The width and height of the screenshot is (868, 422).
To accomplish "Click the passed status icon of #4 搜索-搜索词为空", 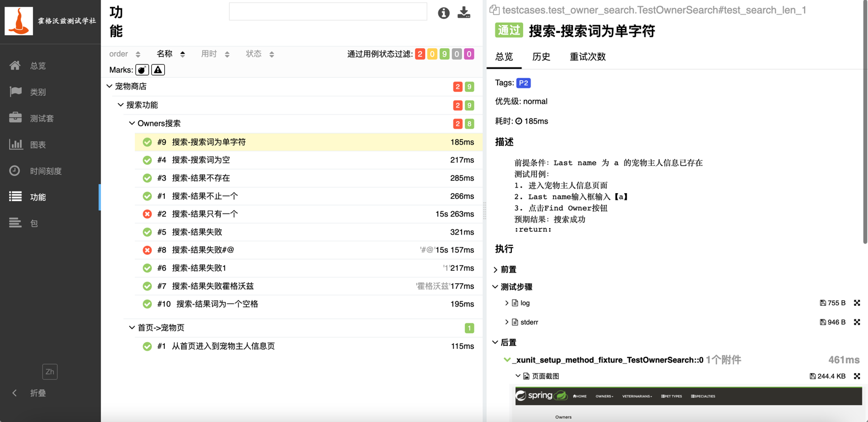I will pyautogui.click(x=147, y=160).
